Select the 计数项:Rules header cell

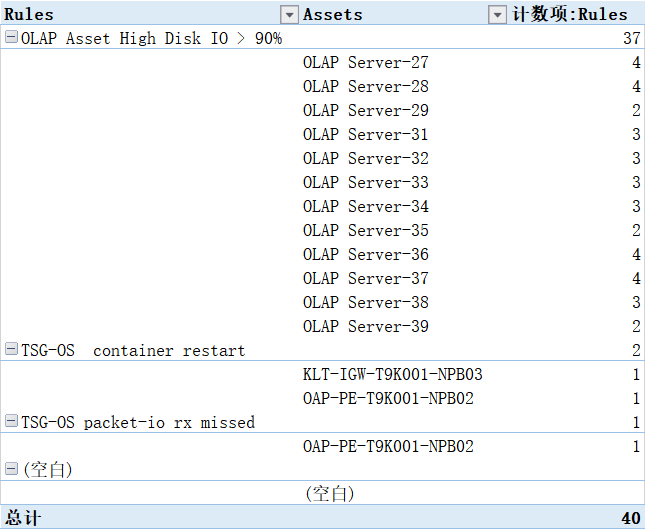[x=570, y=14]
